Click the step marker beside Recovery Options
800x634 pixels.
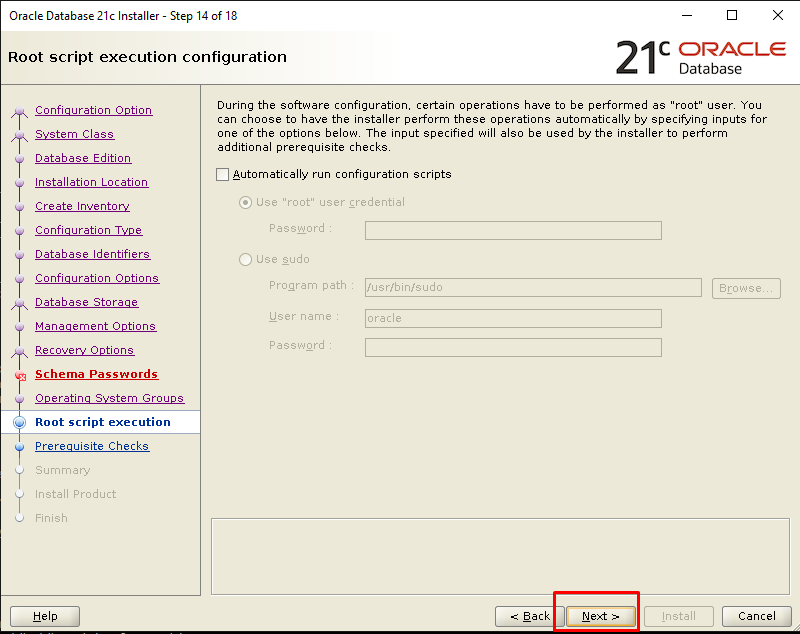click(x=19, y=350)
